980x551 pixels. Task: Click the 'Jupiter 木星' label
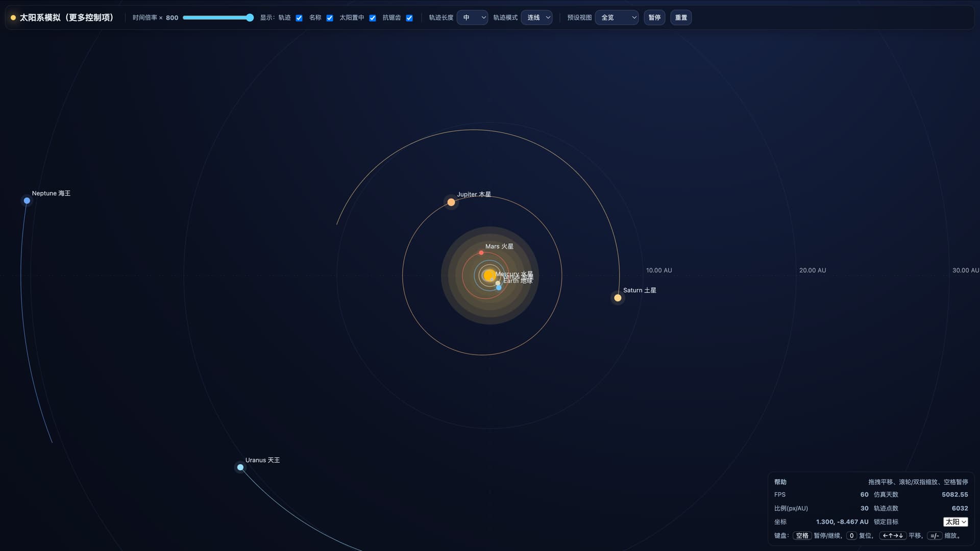coord(474,194)
